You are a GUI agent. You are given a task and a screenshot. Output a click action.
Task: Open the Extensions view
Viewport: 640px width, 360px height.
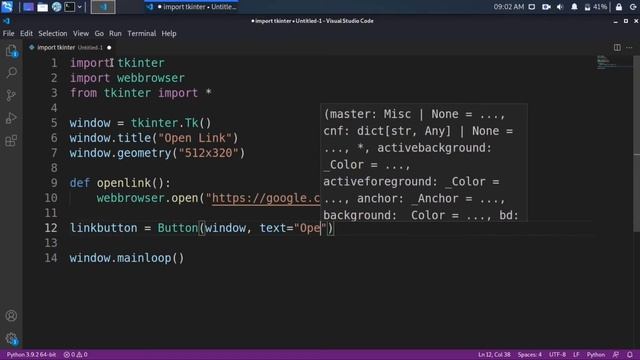click(11, 141)
